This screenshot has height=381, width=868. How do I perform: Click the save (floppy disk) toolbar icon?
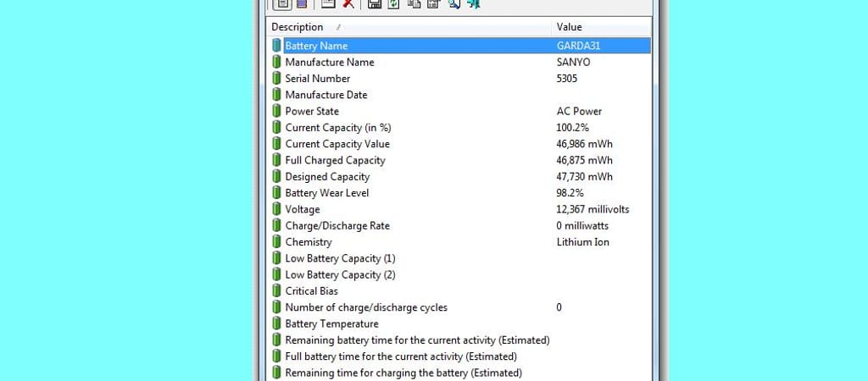(x=374, y=4)
